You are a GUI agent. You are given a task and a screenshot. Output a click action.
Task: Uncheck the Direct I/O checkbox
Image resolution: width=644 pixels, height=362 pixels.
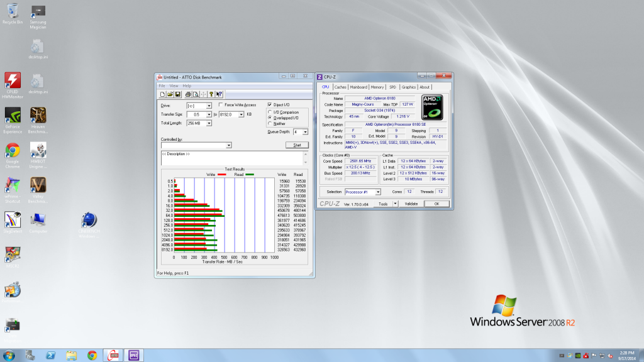point(270,104)
